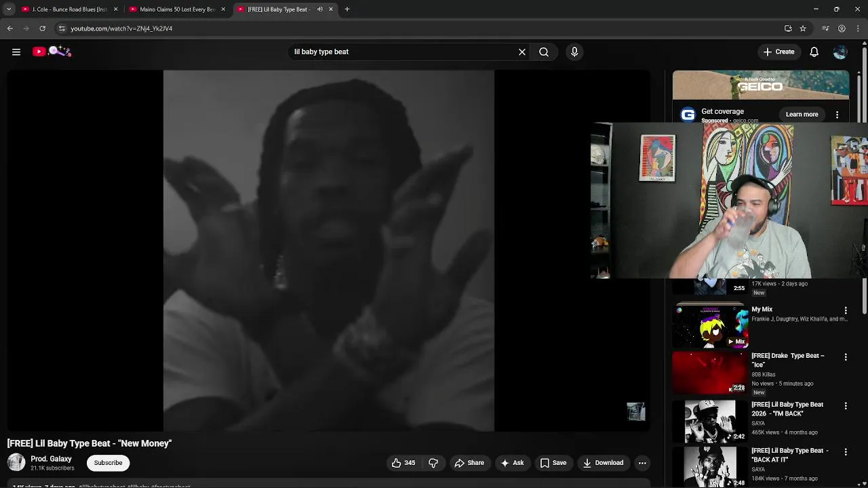Screen dimensions: 868x488
Task: Open the Prod. Galaxy channel name link
Action: (x=51, y=459)
